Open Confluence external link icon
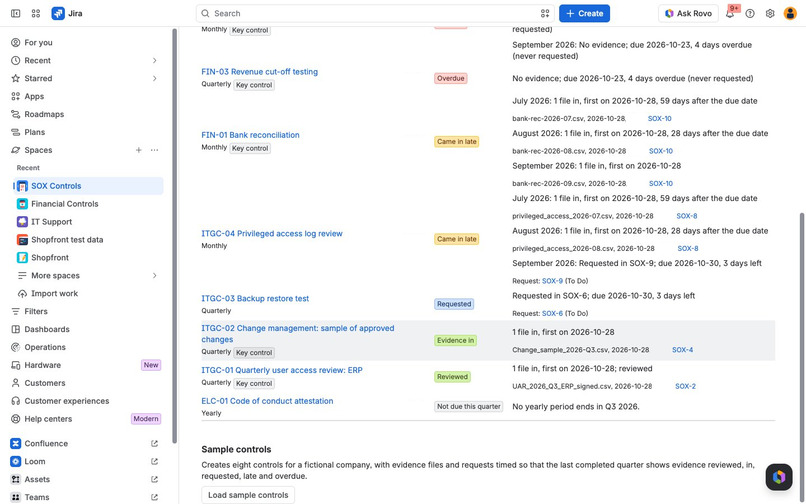 (x=154, y=443)
